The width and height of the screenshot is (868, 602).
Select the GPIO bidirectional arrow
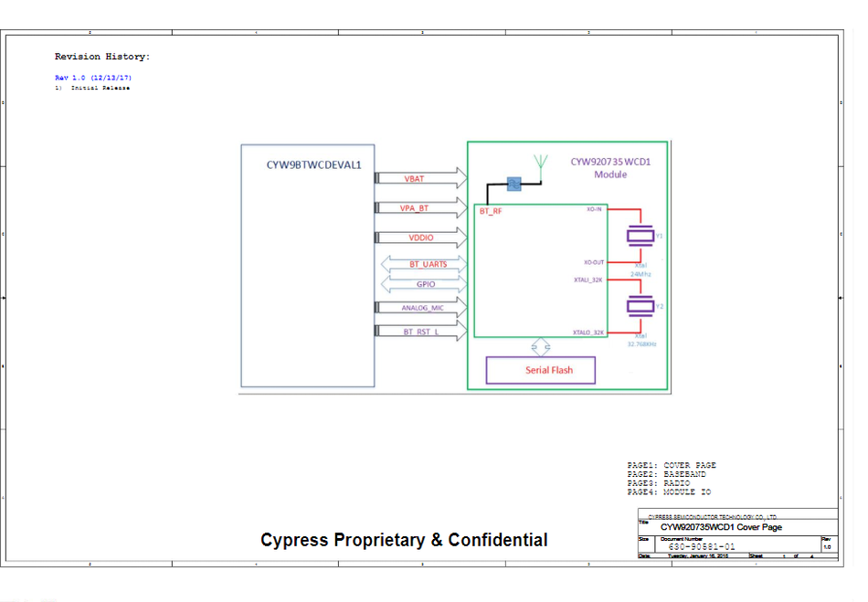[x=421, y=284]
